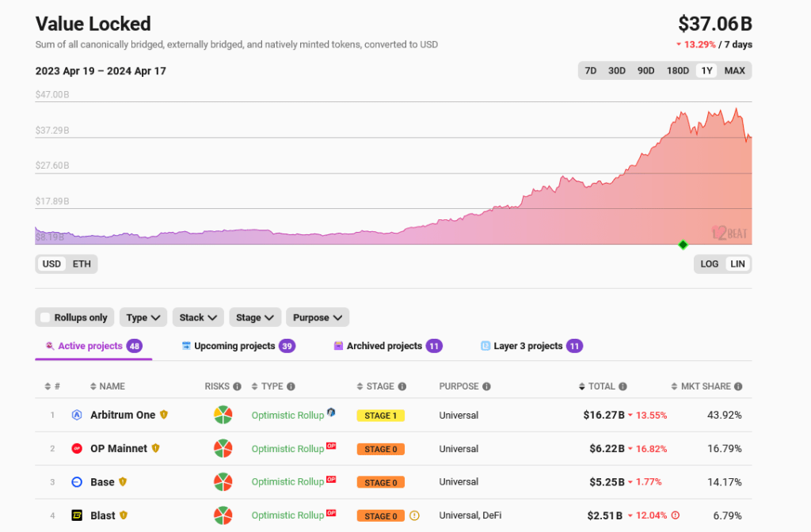Open the OP Mainnet project link

click(119, 449)
